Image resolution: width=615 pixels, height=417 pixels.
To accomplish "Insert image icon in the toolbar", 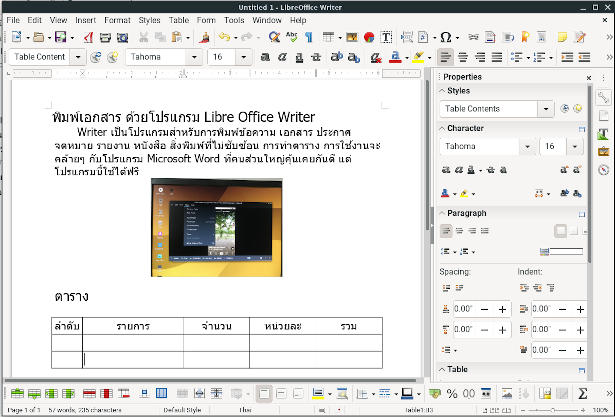I will [352, 37].
